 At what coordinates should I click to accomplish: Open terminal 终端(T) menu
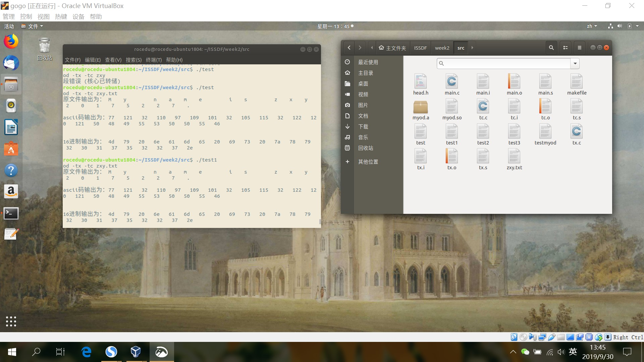[x=154, y=60]
